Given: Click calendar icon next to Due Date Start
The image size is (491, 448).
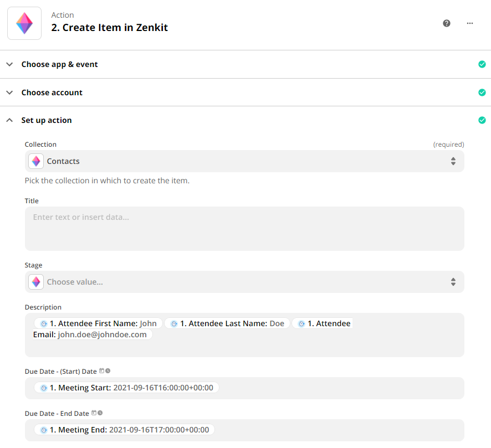Looking at the screenshot, I should click(102, 371).
